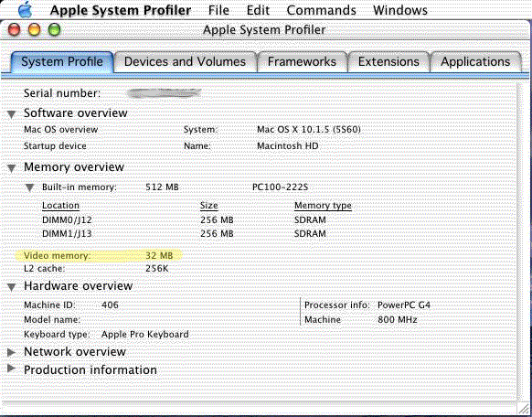Expand the Production information section
The width and height of the screenshot is (532, 417).
pyautogui.click(x=12, y=369)
